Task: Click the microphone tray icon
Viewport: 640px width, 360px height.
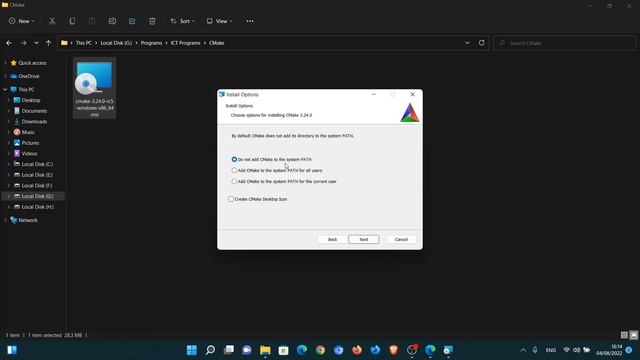Action: [535, 350]
